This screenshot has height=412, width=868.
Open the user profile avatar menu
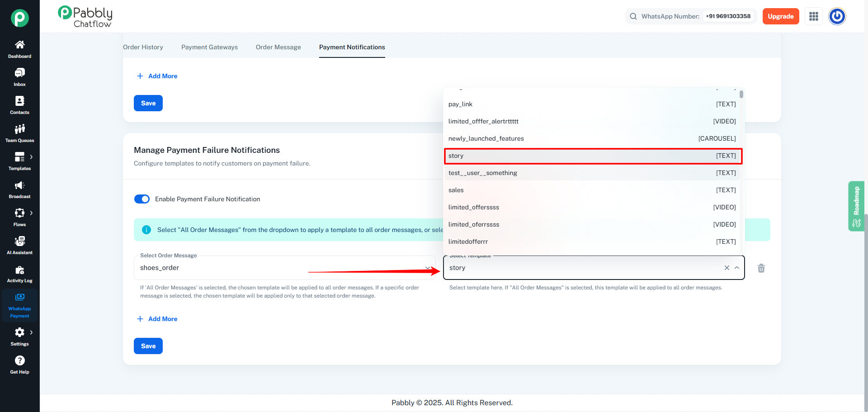coord(837,16)
